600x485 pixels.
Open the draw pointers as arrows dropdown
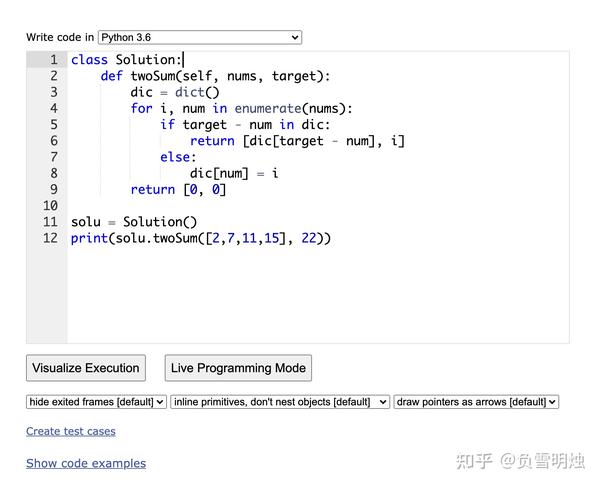pos(476,402)
